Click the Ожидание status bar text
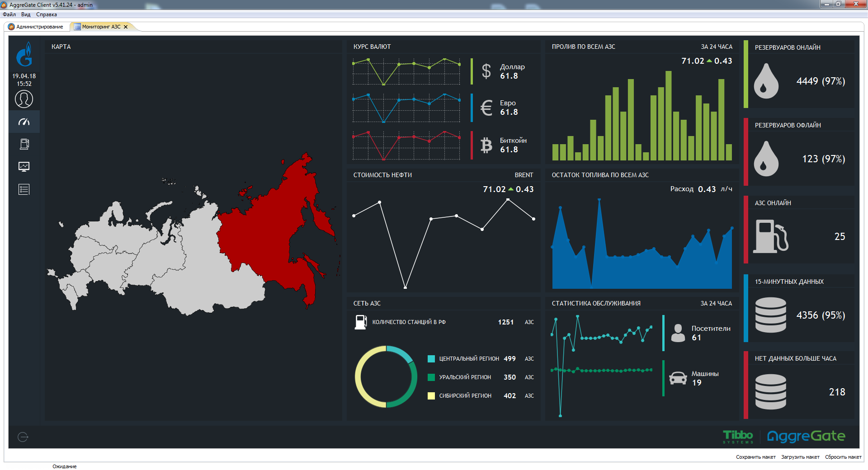This screenshot has height=470, width=868. [65, 466]
